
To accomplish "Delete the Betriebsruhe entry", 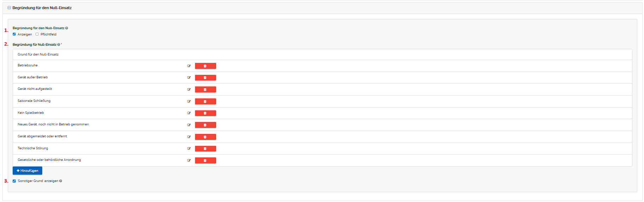I will (x=205, y=66).
